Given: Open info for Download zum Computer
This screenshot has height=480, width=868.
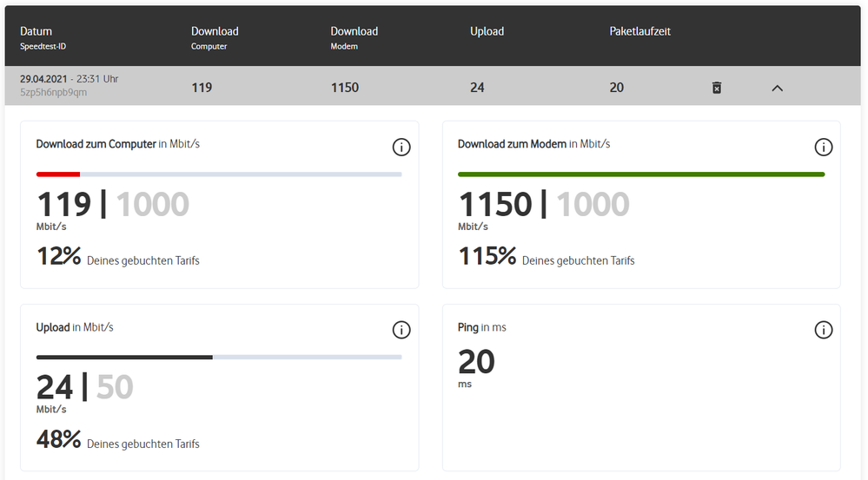Looking at the screenshot, I should click(x=401, y=148).
